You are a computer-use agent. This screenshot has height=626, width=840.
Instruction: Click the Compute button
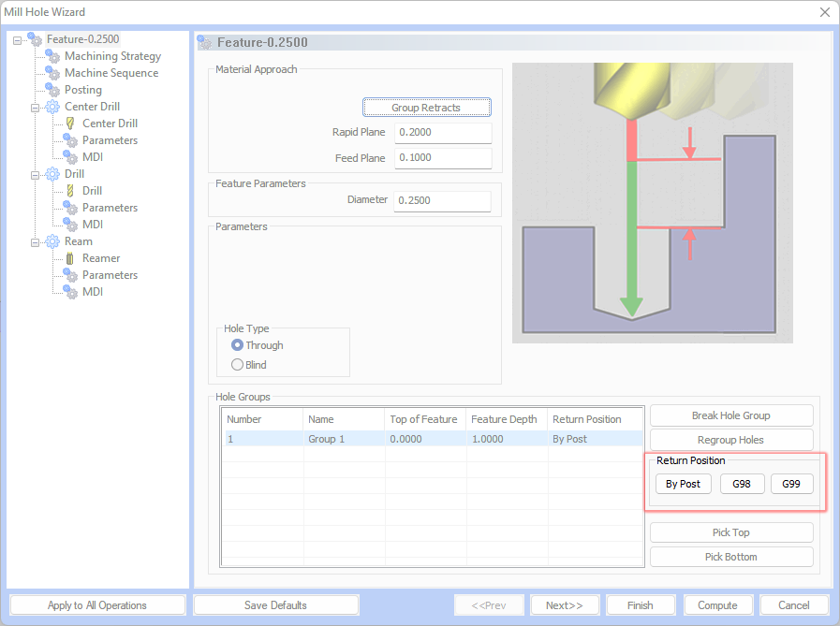pos(718,605)
